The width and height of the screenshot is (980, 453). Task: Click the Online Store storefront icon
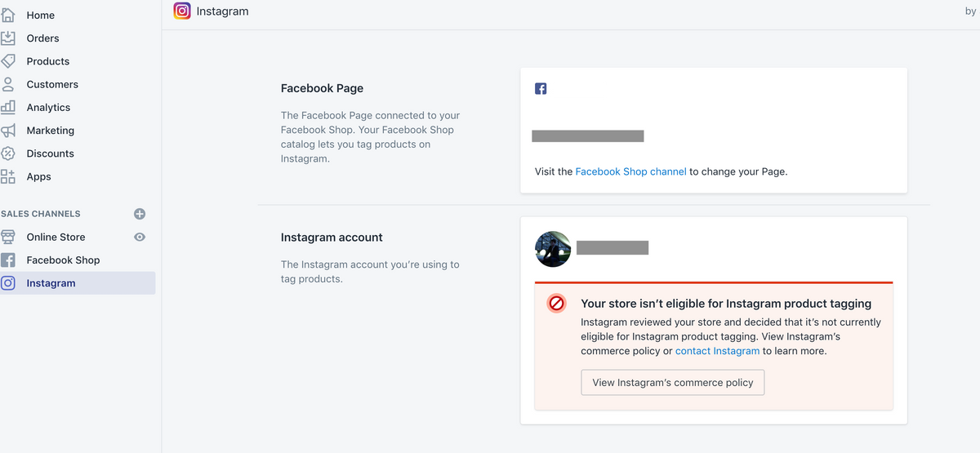pyautogui.click(x=8, y=237)
